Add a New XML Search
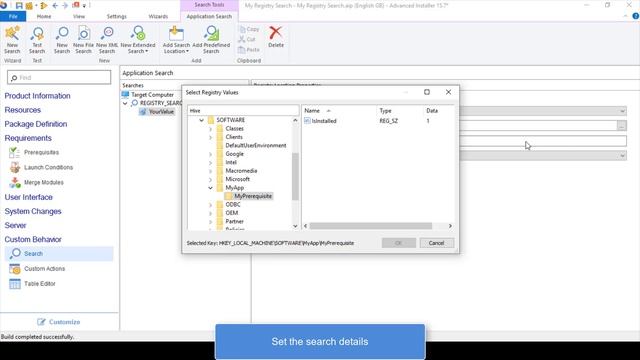640x360 pixels. pyautogui.click(x=107, y=40)
